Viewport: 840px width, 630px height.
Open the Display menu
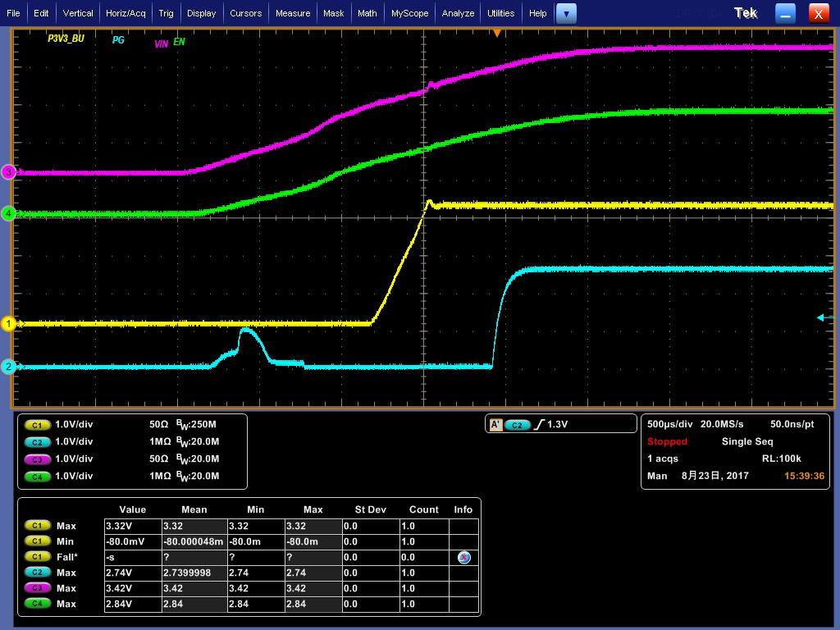pyautogui.click(x=201, y=13)
